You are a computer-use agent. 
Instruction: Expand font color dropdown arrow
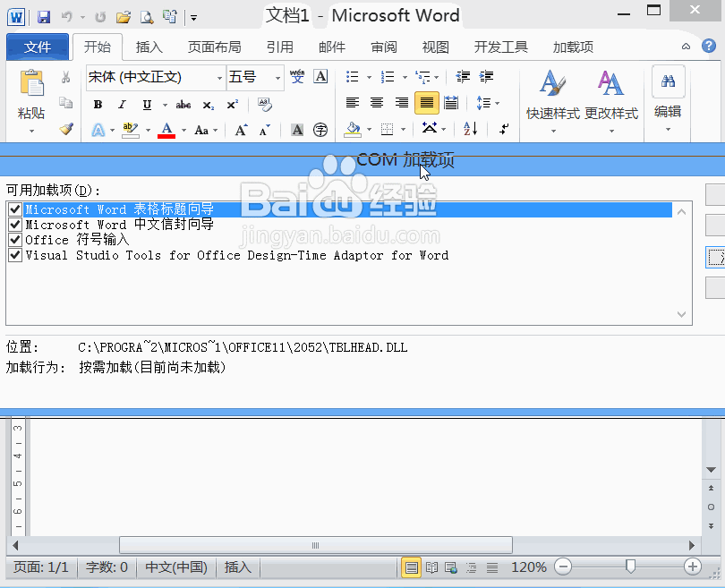[183, 131]
